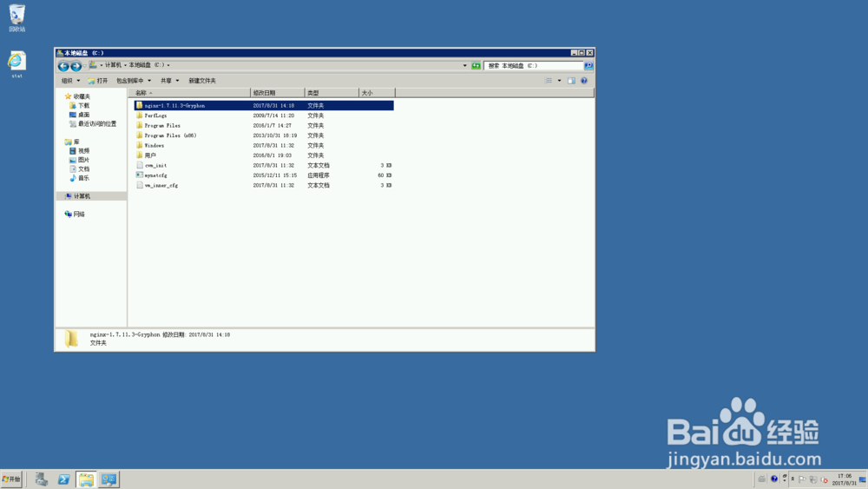Click the network tray icon
This screenshot has width=868, height=489.
(x=813, y=479)
